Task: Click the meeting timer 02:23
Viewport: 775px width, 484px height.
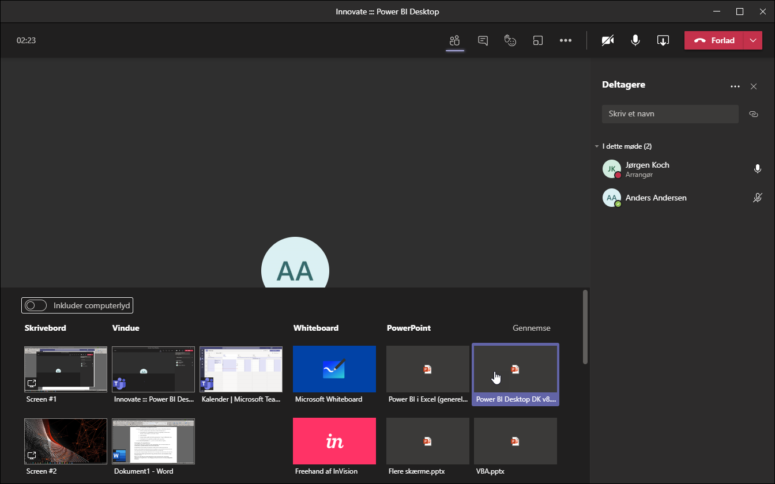Action: [x=26, y=41]
